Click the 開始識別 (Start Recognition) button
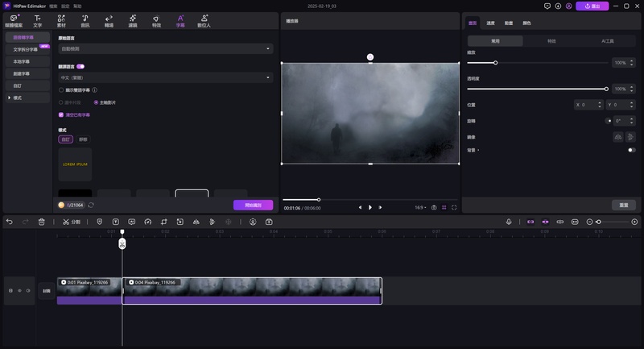This screenshot has height=349, width=644. pyautogui.click(x=253, y=205)
